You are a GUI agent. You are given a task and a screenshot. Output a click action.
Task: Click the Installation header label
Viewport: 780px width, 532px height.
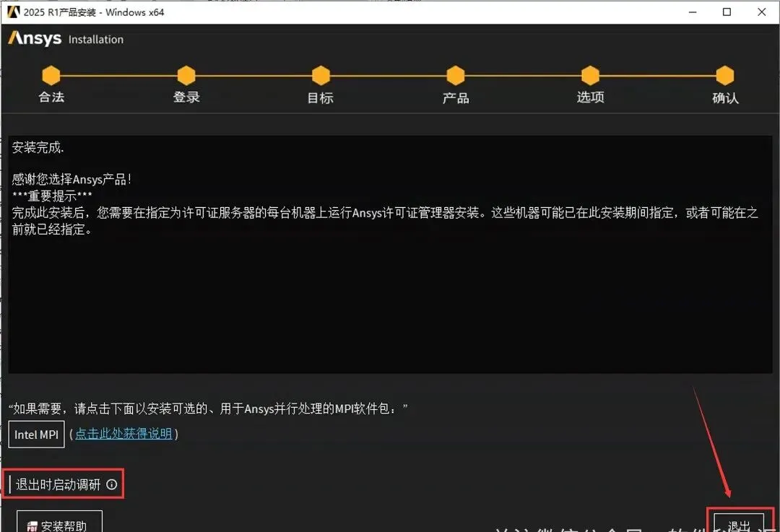(x=96, y=39)
